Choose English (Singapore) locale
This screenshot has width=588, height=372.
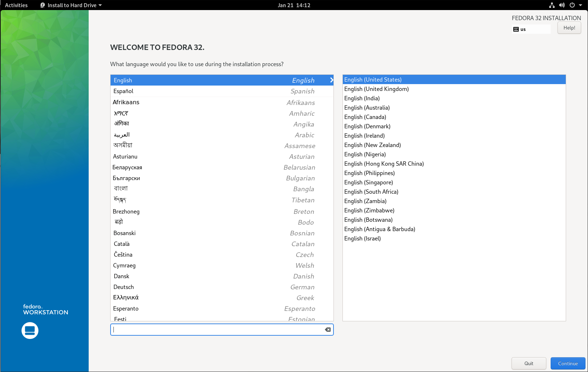point(454,182)
